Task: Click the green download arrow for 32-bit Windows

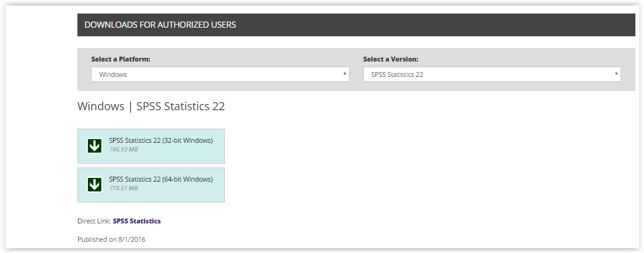Action: pyautogui.click(x=95, y=146)
